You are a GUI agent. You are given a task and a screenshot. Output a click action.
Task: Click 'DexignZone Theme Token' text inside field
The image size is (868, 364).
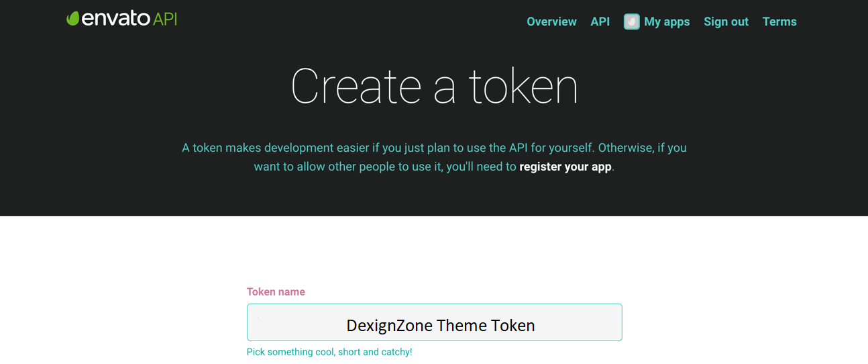pyautogui.click(x=441, y=326)
